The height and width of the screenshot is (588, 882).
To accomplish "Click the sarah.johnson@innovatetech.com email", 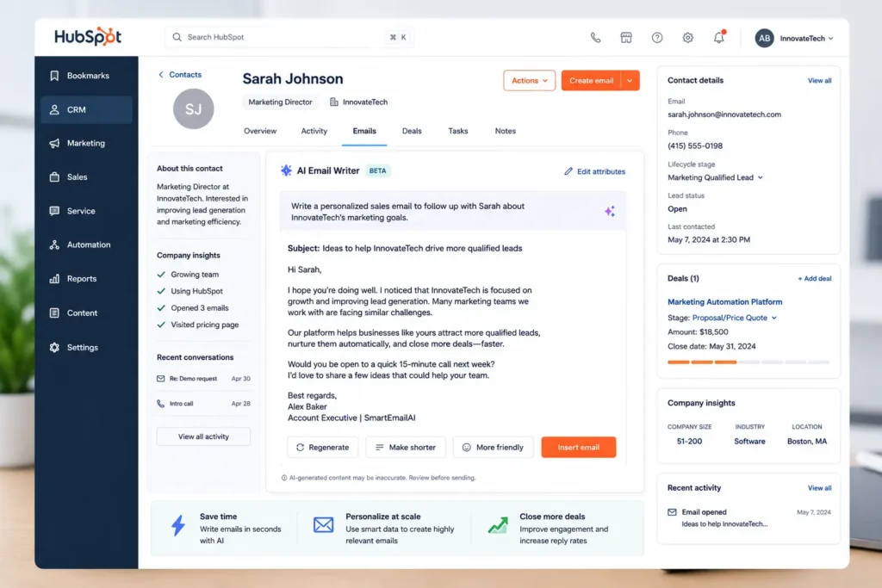I will (724, 115).
